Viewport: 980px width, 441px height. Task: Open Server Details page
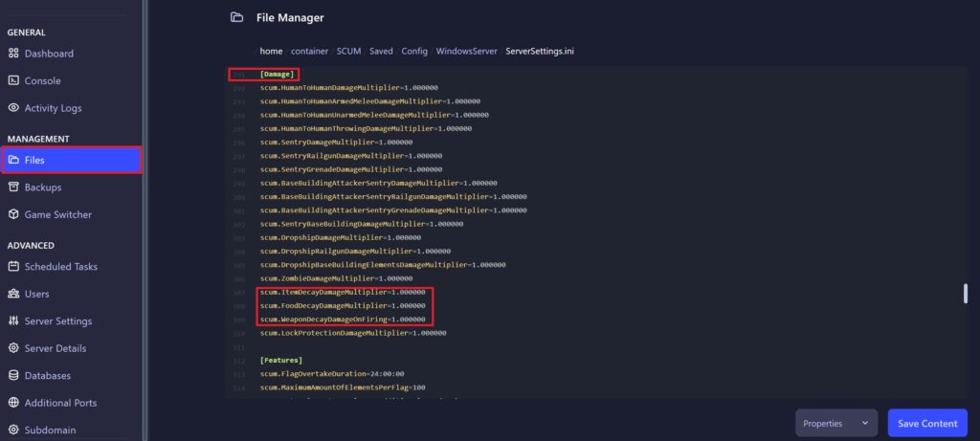click(x=55, y=348)
